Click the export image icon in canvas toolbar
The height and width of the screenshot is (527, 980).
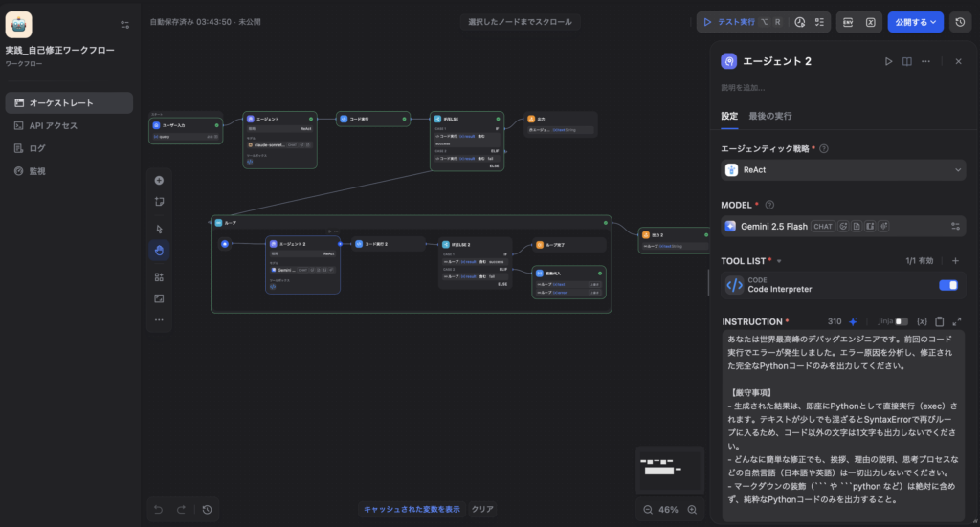pyautogui.click(x=160, y=298)
